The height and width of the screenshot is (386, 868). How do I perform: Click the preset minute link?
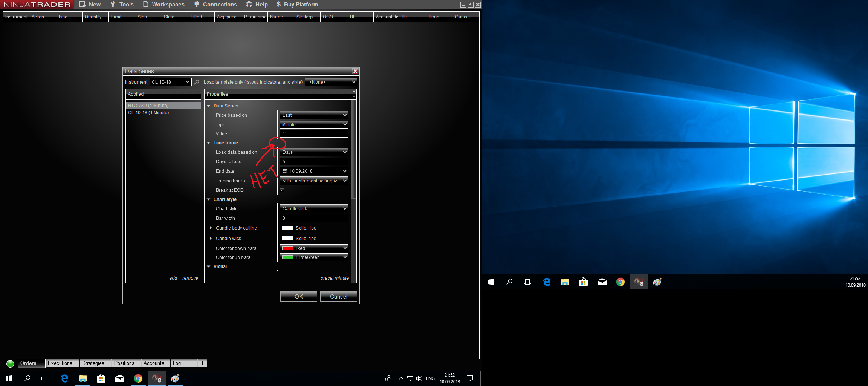pos(334,278)
